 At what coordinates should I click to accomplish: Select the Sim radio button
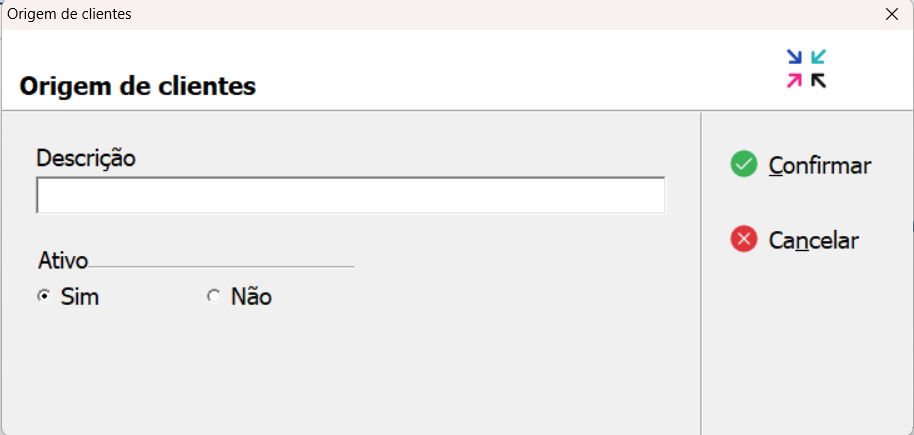click(43, 297)
